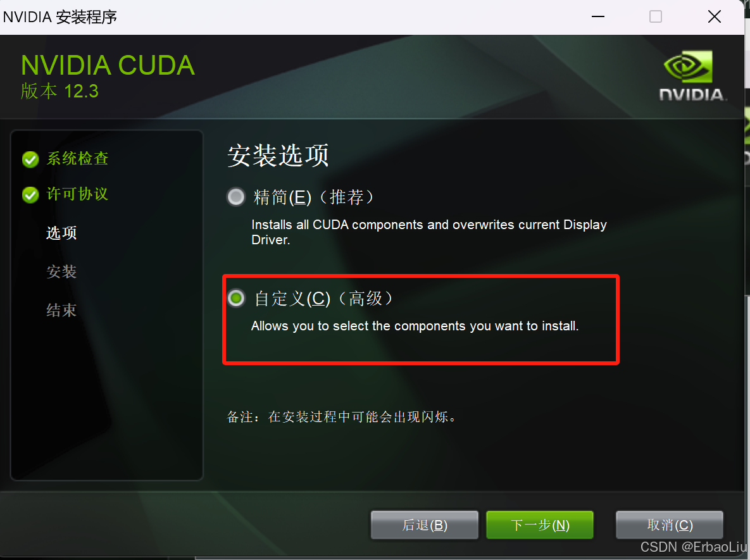Image resolution: width=750 pixels, height=560 pixels.
Task: Click the 自定义(C)（高级）option label
Action: [324, 299]
